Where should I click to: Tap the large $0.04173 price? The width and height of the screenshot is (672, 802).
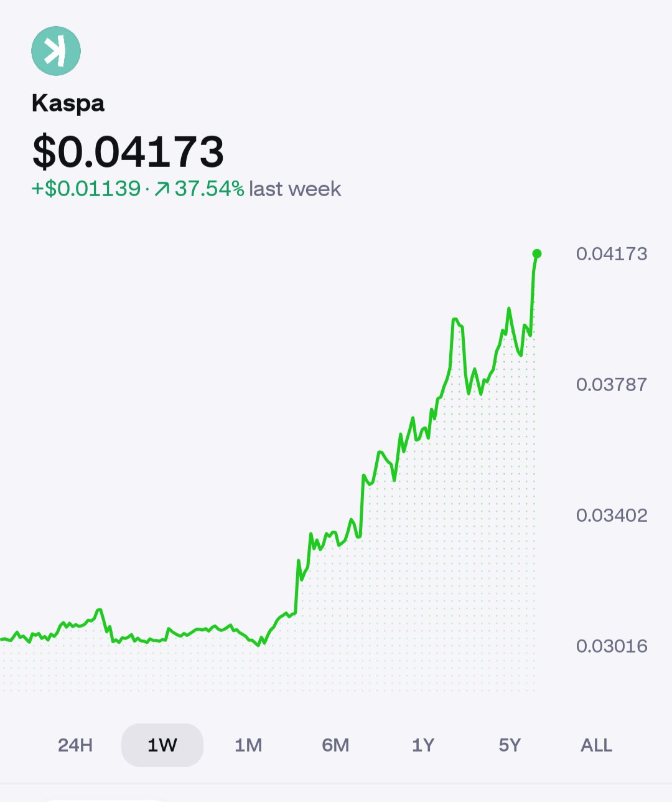128,151
